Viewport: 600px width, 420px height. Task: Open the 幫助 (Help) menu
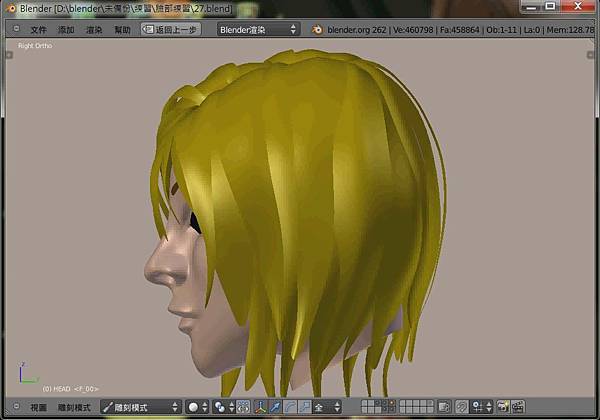click(x=122, y=30)
